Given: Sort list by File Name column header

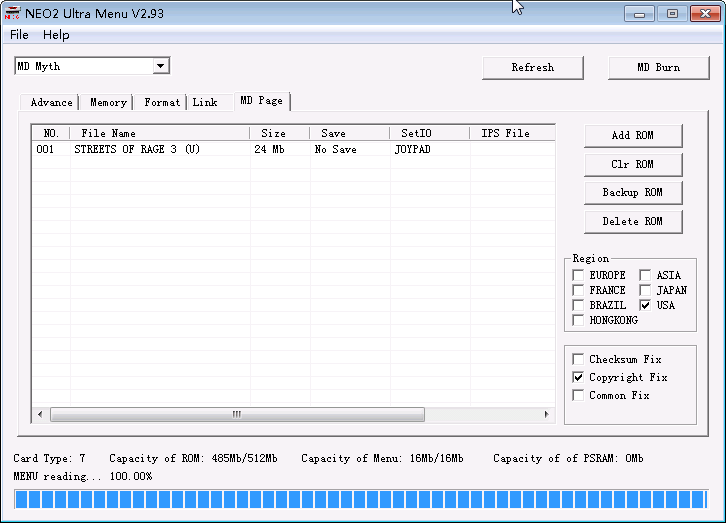Looking at the screenshot, I should coord(158,133).
